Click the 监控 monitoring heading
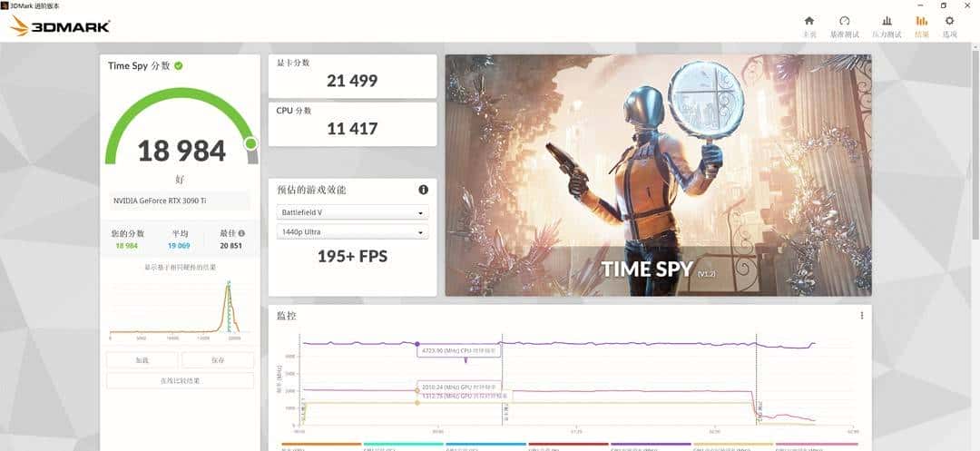 pyautogui.click(x=286, y=316)
